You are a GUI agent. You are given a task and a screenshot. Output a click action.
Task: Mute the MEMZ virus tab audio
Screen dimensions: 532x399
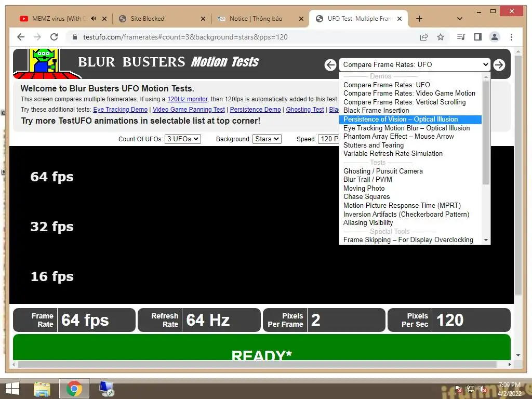94,19
